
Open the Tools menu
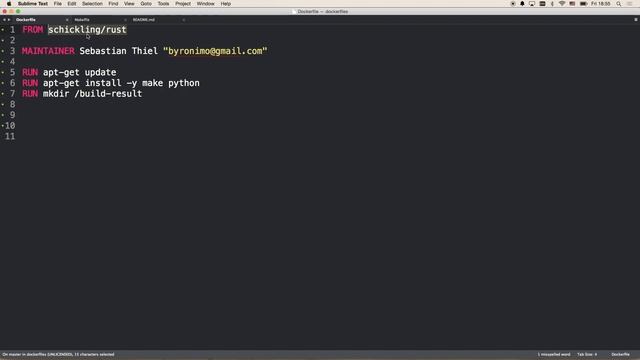(163, 4)
